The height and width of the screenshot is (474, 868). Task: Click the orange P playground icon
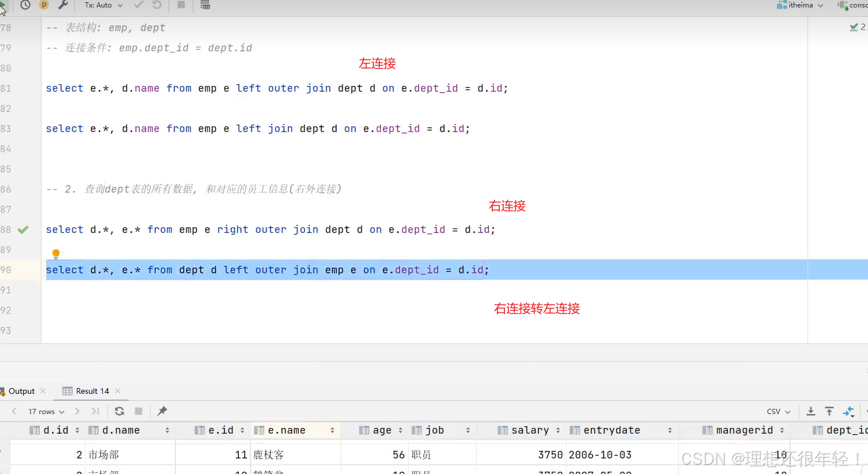[x=44, y=5]
